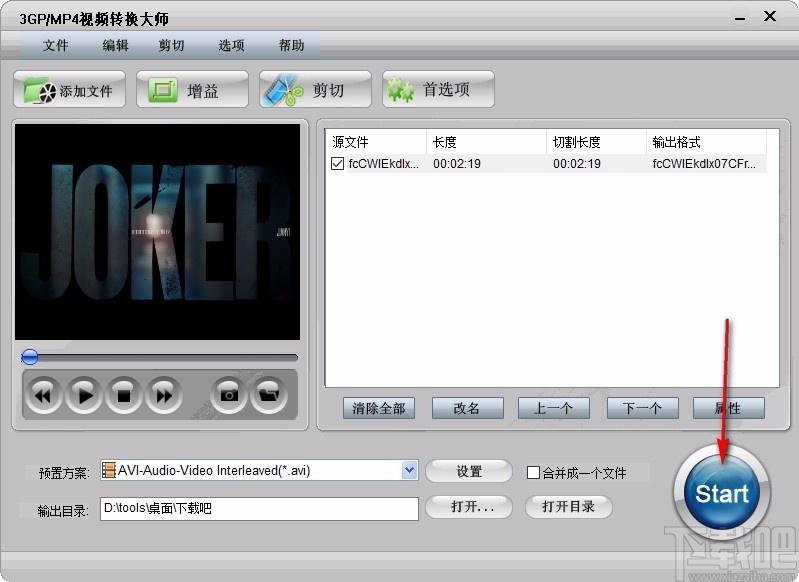Click the 设置 settings button
The height and width of the screenshot is (582, 799).
point(469,471)
